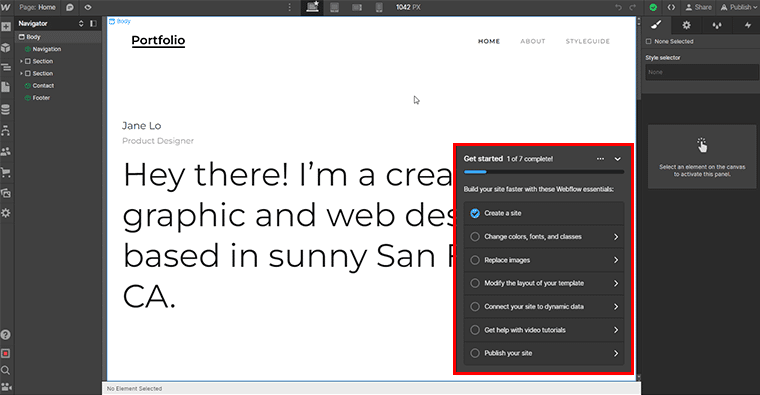Viewport: 760px width, 395px height.
Task: Open the three-dot canvas settings menu
Action: click(290, 7)
